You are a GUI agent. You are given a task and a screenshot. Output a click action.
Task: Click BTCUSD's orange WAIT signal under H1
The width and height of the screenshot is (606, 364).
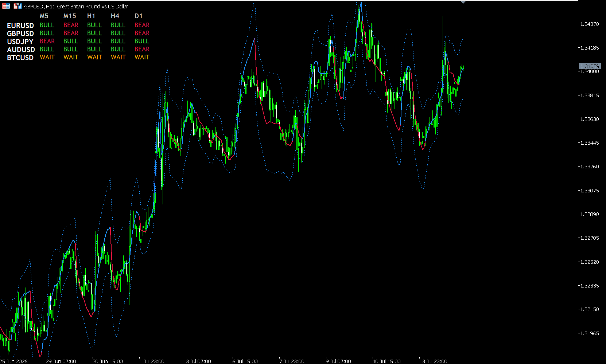(x=94, y=57)
